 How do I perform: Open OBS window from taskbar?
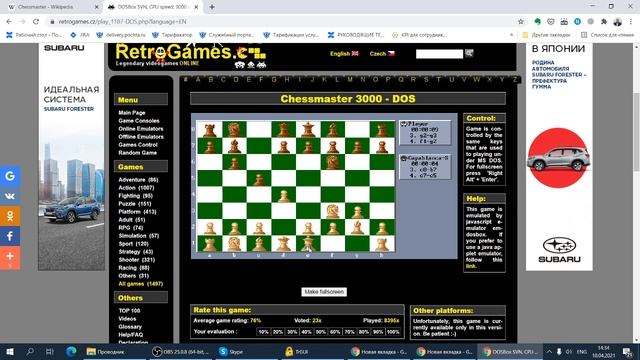tap(180, 351)
